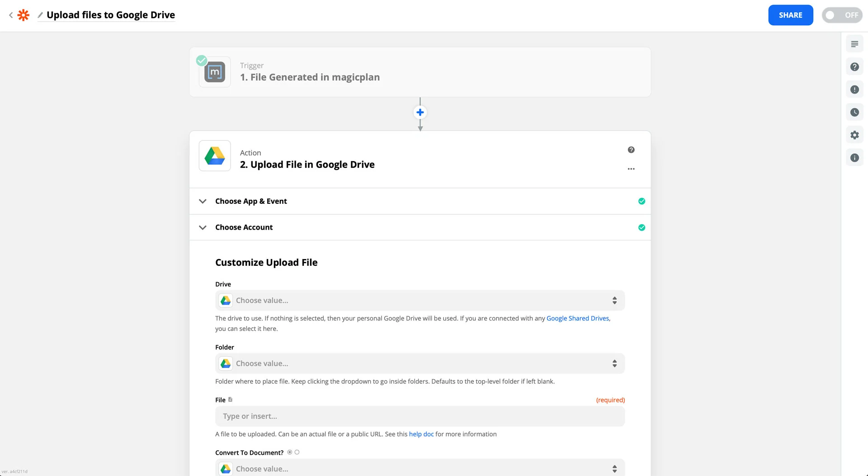Open the Drive value dropdown
Image resolution: width=868 pixels, height=476 pixels.
click(420, 300)
